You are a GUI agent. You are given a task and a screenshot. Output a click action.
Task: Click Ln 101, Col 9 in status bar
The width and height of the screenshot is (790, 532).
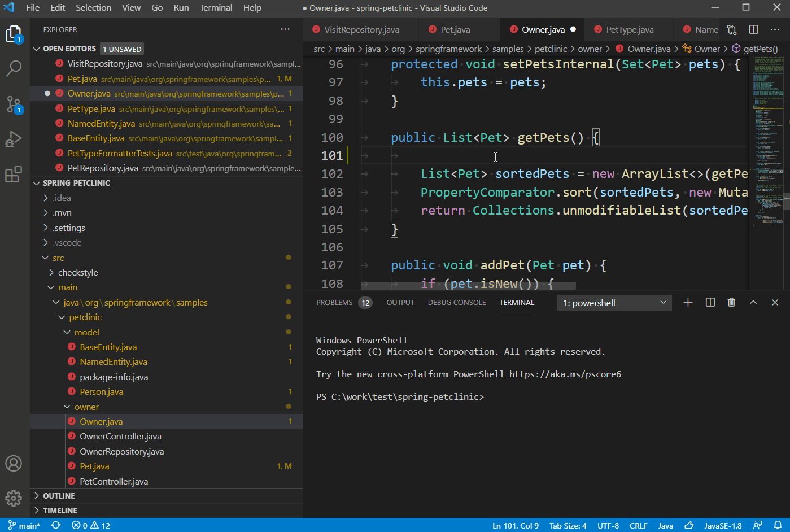click(516, 525)
